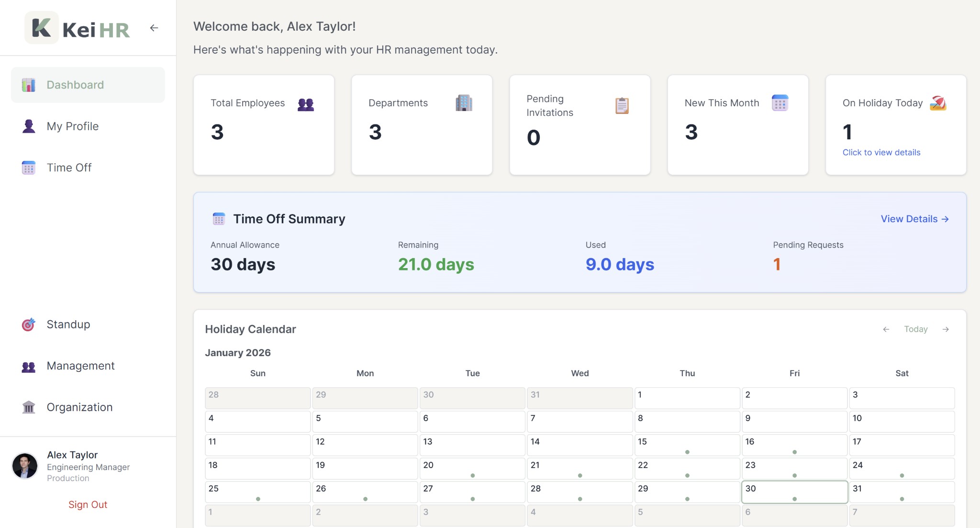Click the Dashboard bar chart icon

(x=29, y=85)
